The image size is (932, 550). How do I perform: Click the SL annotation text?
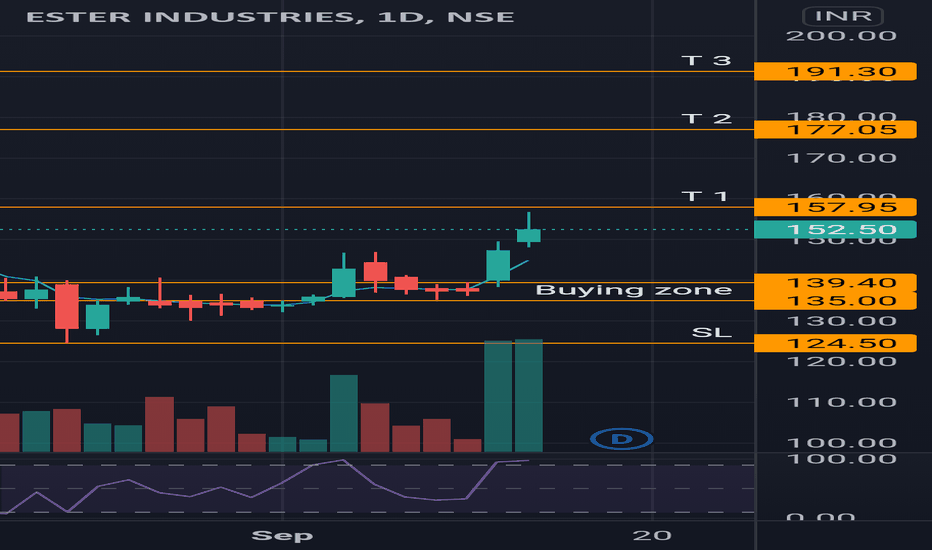coord(711,332)
